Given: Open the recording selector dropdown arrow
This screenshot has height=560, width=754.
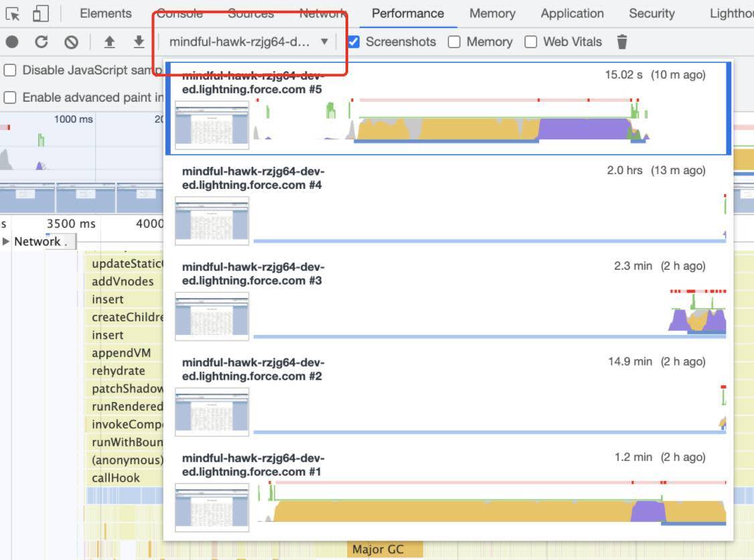Looking at the screenshot, I should tap(325, 42).
